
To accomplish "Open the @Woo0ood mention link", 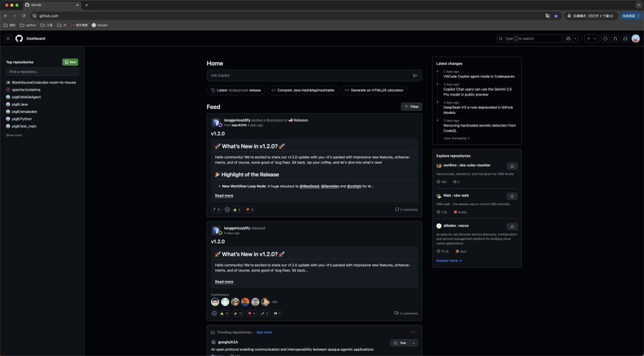I will 309,187.
